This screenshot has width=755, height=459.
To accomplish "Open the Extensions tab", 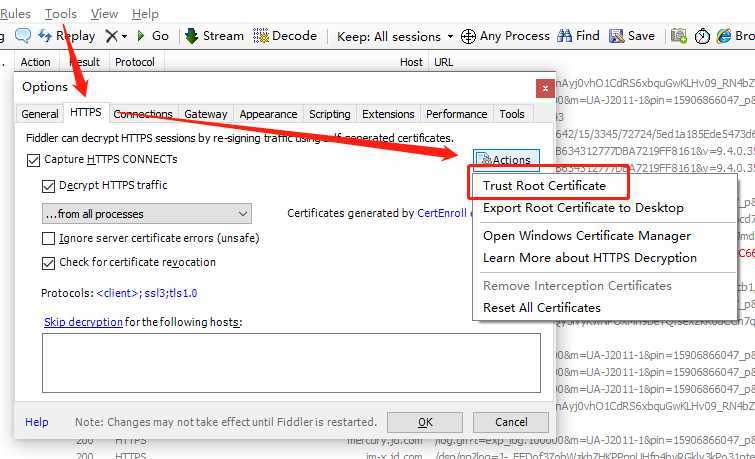I will (x=388, y=114).
